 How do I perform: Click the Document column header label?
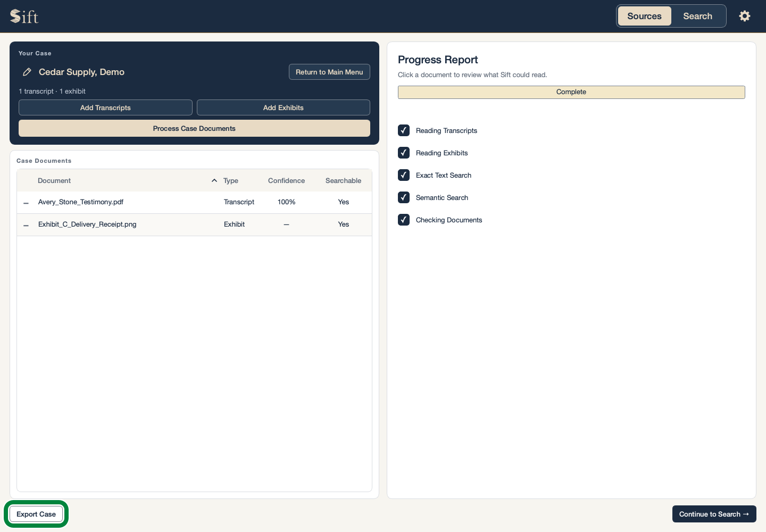[54, 180]
